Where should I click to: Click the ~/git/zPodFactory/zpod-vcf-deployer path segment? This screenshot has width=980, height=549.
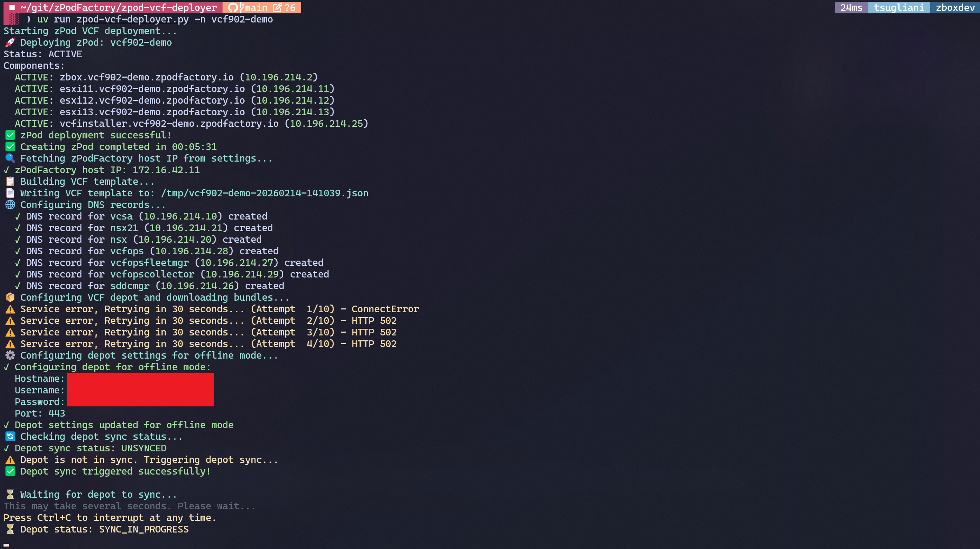click(118, 8)
